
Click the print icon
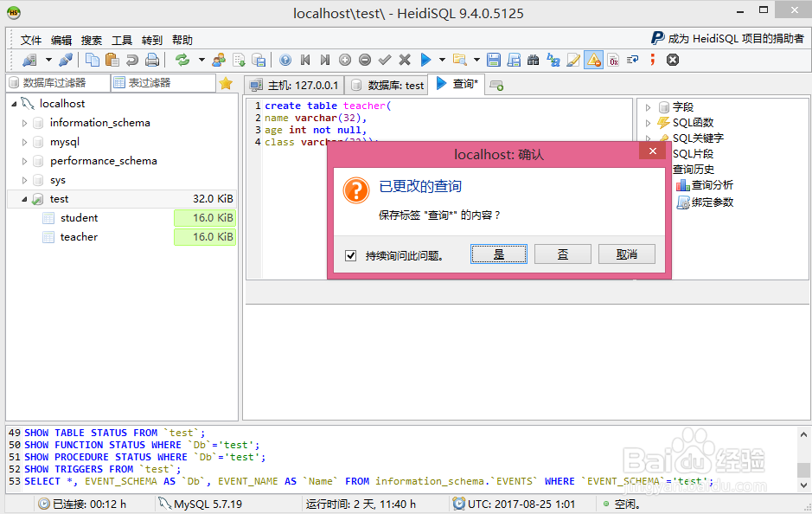[x=151, y=60]
